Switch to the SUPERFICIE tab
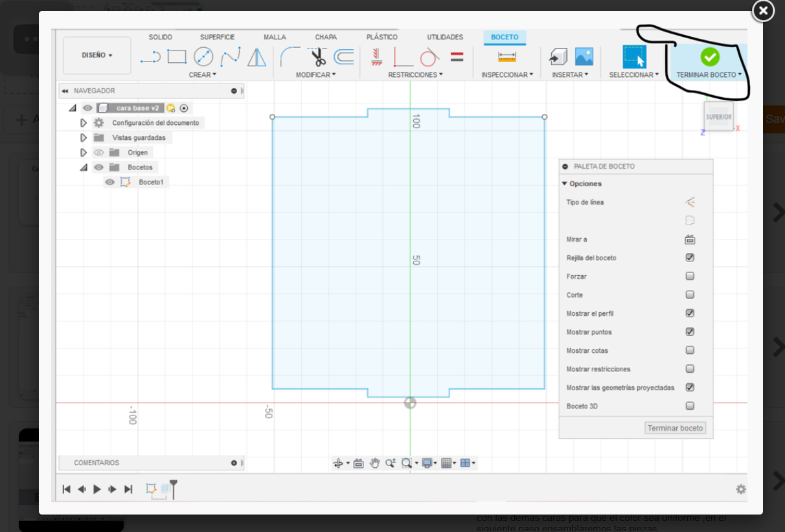785x532 pixels. (x=218, y=38)
